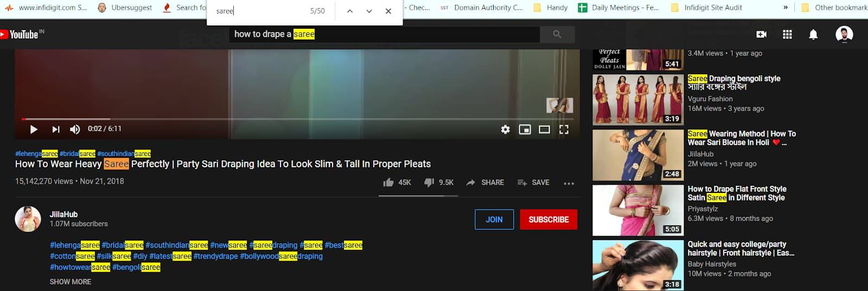Click #cottonsaree hashtag
The width and height of the screenshot is (868, 291).
(72, 256)
